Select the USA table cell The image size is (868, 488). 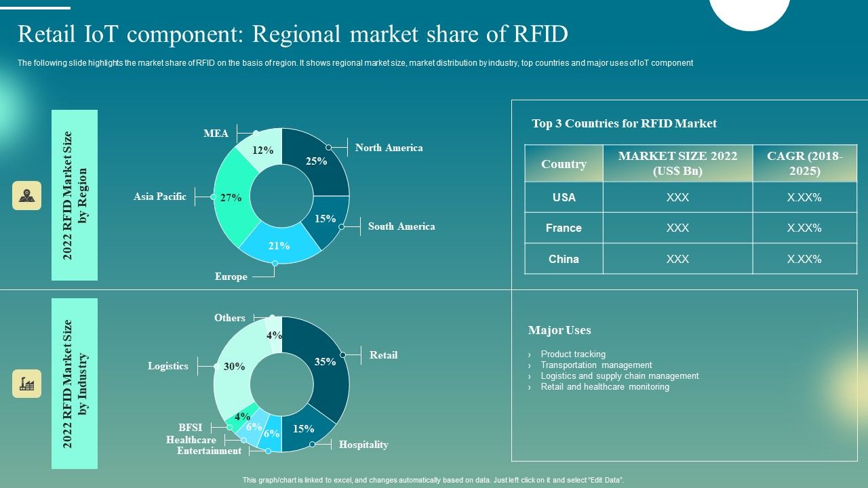[x=564, y=197]
